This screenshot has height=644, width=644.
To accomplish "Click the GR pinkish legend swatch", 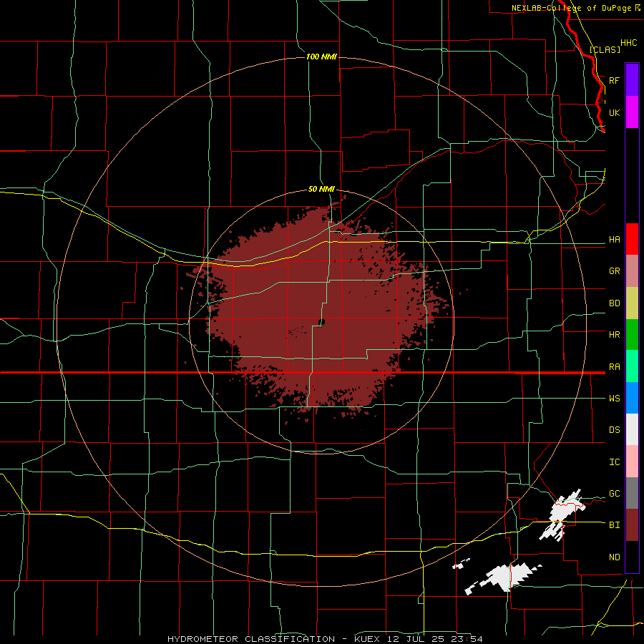I will click(x=632, y=271).
